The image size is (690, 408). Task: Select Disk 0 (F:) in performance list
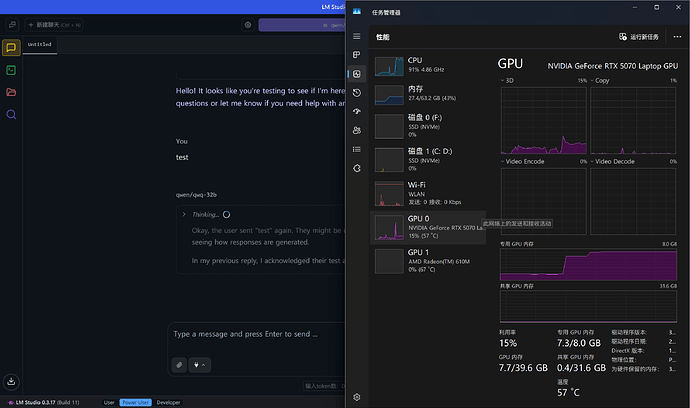click(428, 126)
